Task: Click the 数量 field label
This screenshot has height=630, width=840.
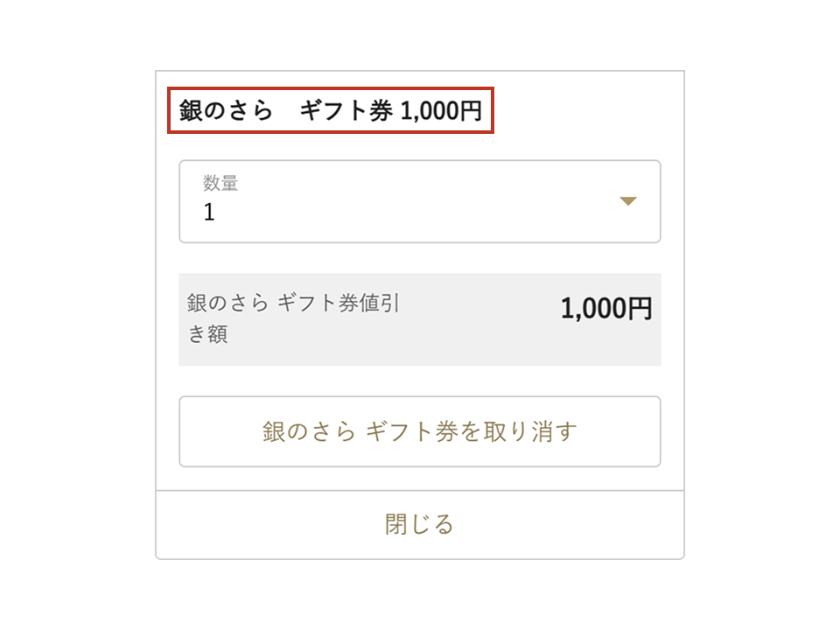Action: tap(220, 183)
